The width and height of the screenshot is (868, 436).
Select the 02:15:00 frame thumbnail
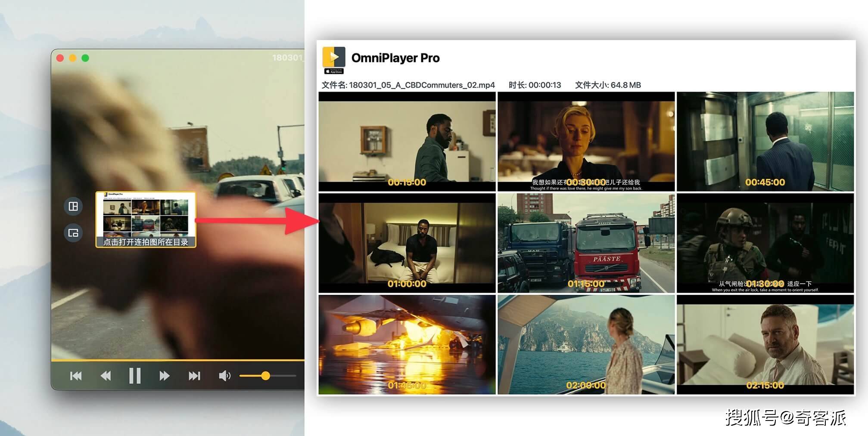coord(765,344)
